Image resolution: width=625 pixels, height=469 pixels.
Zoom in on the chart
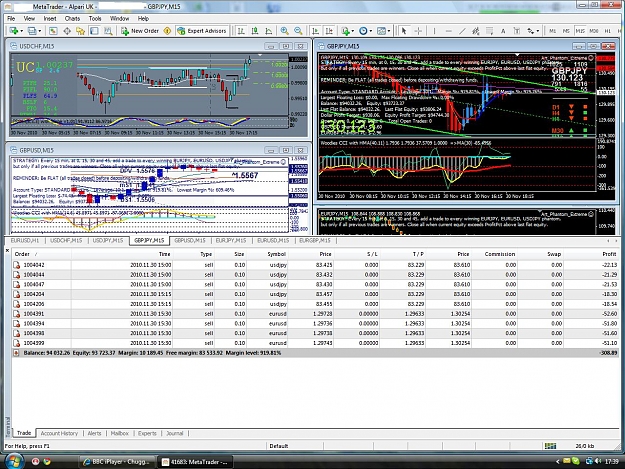285,31
